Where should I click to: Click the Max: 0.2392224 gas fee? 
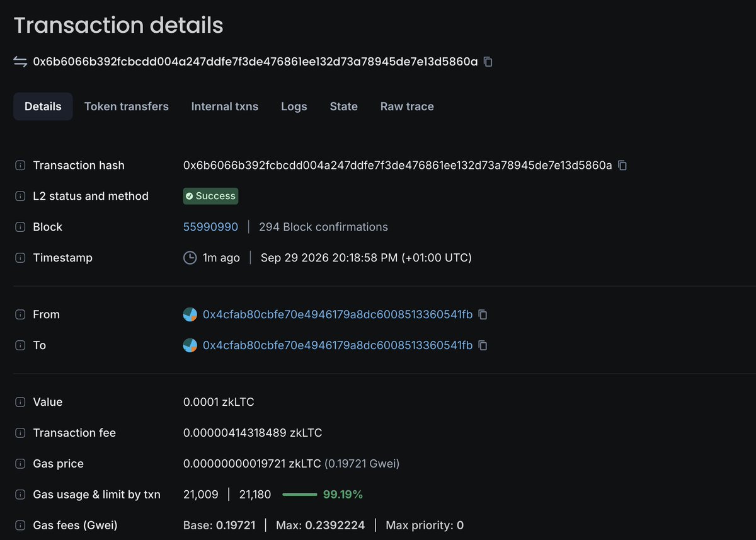321,526
